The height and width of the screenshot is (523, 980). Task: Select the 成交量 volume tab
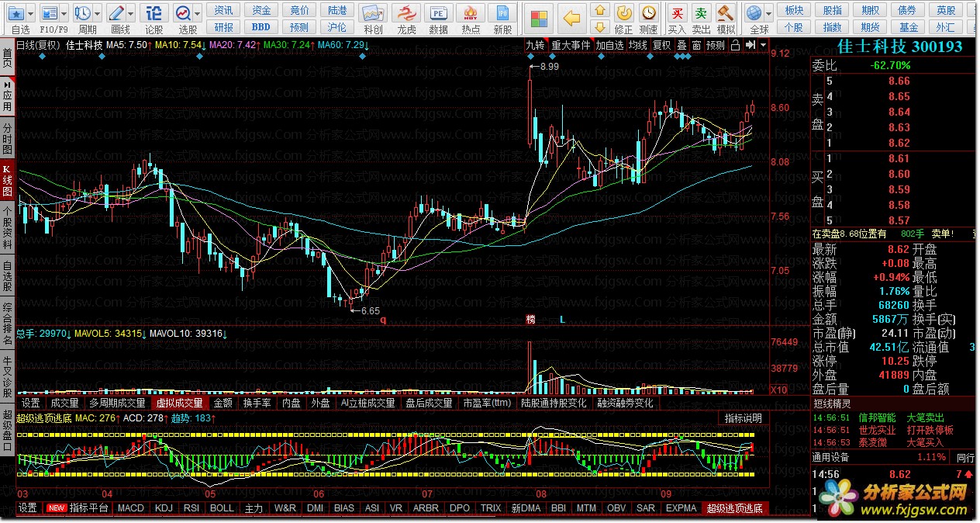coord(64,403)
